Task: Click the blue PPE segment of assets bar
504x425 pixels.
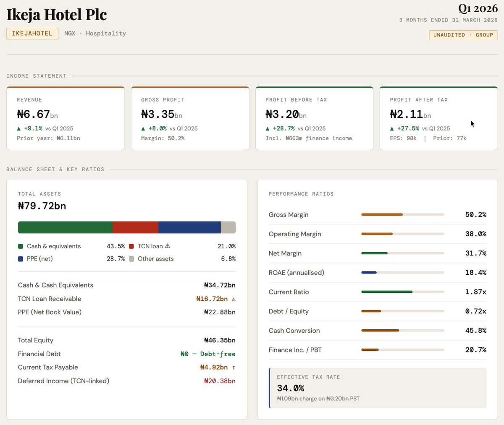Action: (189, 227)
